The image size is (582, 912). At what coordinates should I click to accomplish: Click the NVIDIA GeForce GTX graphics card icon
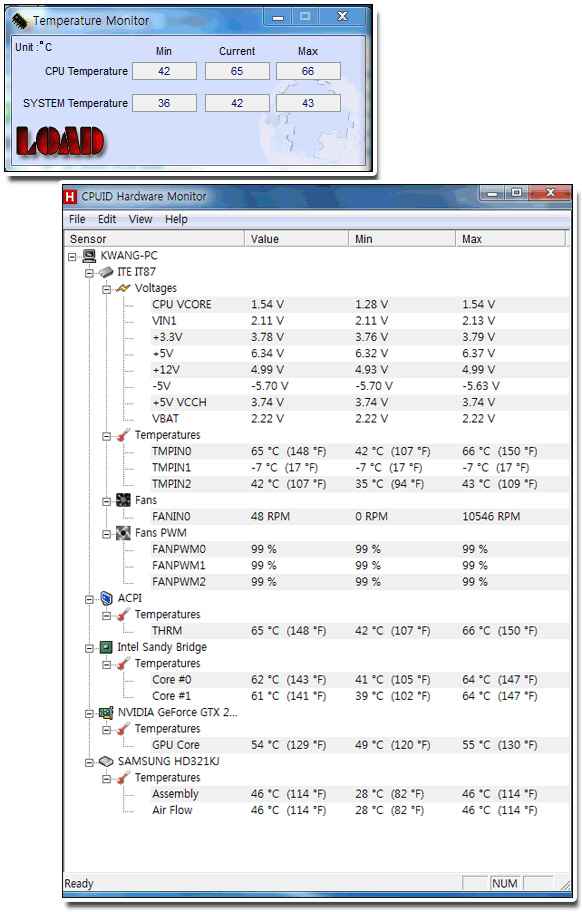pyautogui.click(x=106, y=712)
